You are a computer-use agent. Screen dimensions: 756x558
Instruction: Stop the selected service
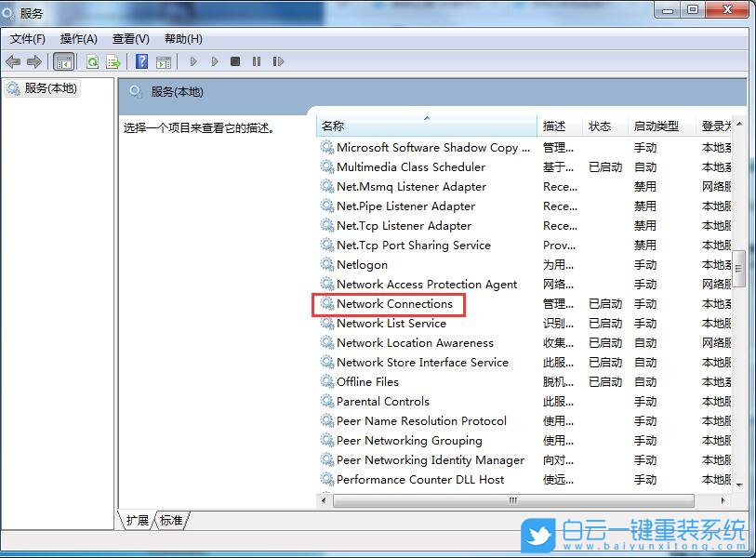click(x=235, y=61)
